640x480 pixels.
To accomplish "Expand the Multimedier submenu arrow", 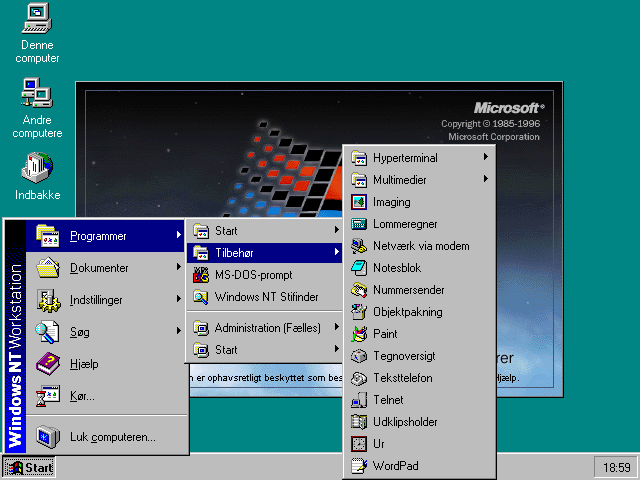I will point(485,180).
